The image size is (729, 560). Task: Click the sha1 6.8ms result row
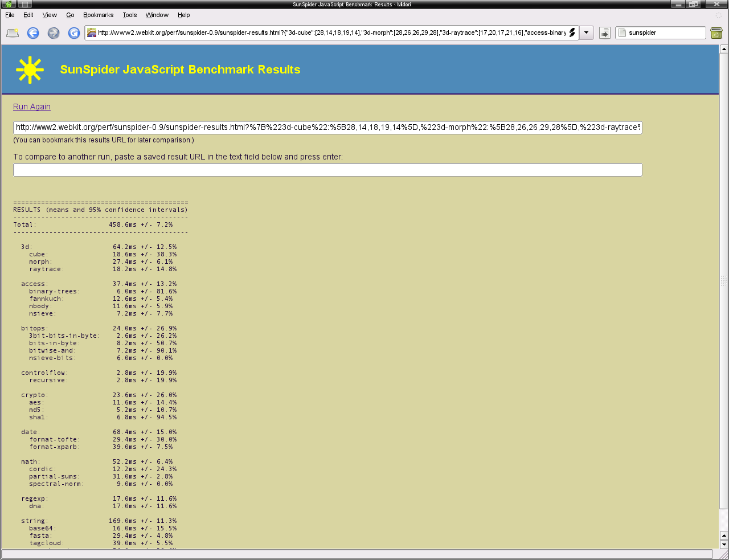(103, 417)
